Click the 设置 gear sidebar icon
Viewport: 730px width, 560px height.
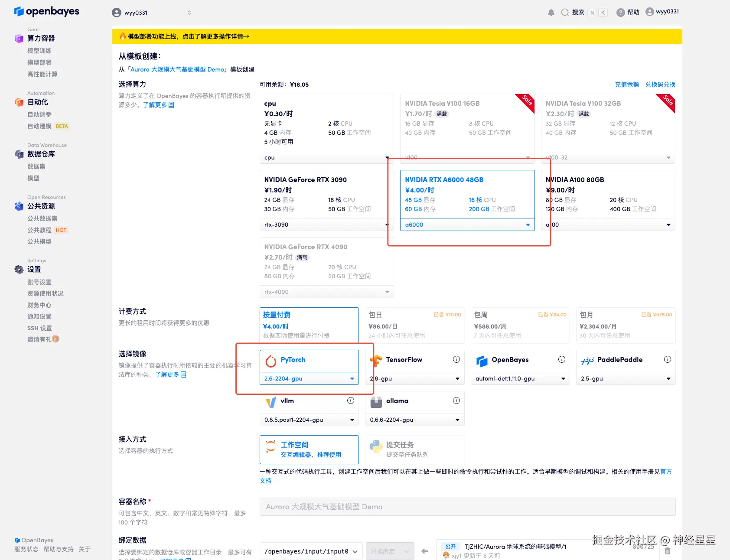click(19, 270)
